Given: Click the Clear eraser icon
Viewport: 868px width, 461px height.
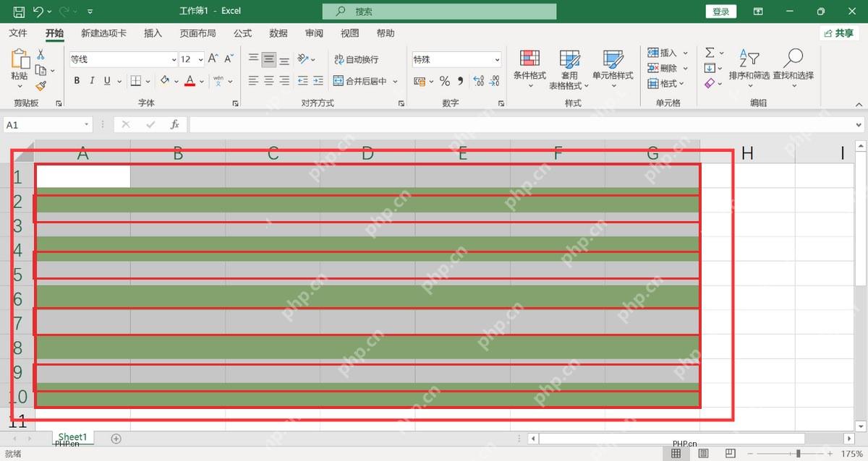Looking at the screenshot, I should click(x=710, y=83).
